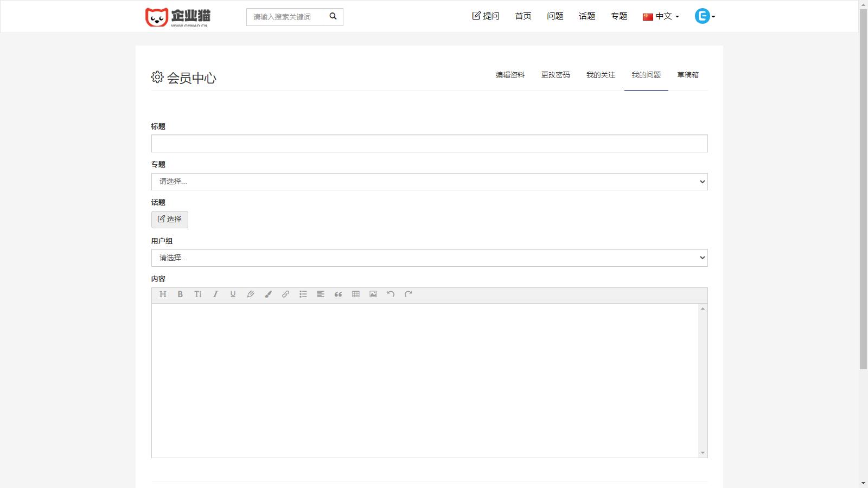Switch to the 草稿箱 tab

[687, 75]
